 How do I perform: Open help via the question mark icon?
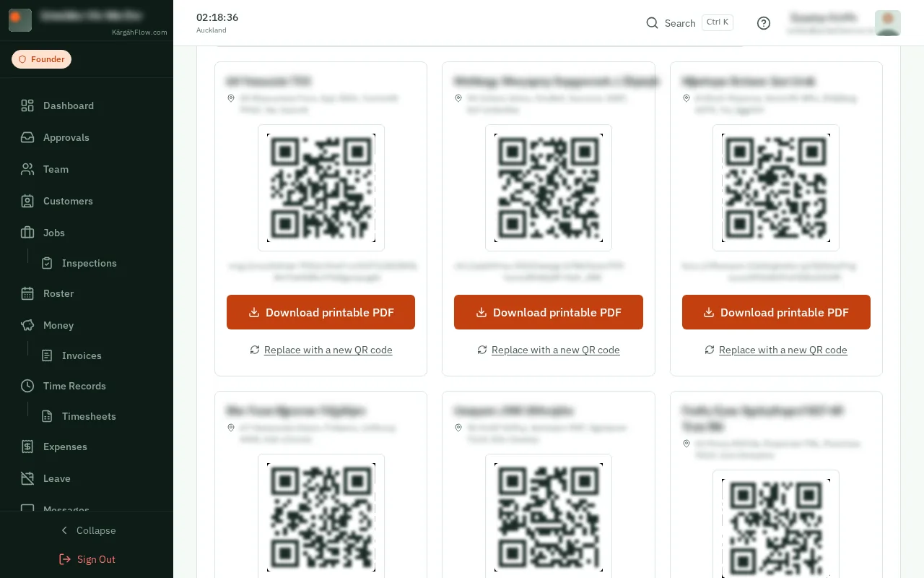tap(764, 23)
